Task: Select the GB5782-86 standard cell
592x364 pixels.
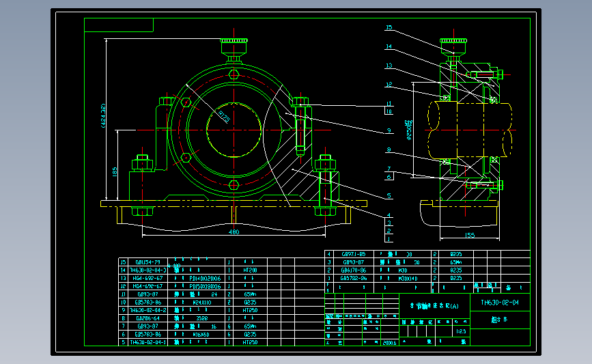Action: coord(354,278)
